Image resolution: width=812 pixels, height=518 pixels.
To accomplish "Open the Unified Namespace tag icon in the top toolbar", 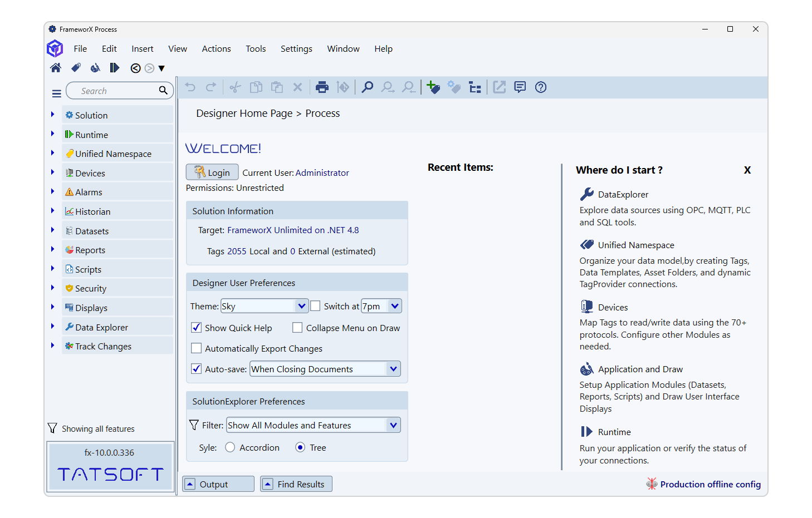I will point(76,68).
